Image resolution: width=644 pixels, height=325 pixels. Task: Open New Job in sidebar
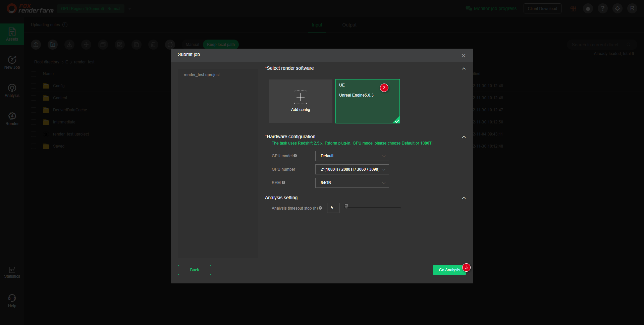coord(12,62)
